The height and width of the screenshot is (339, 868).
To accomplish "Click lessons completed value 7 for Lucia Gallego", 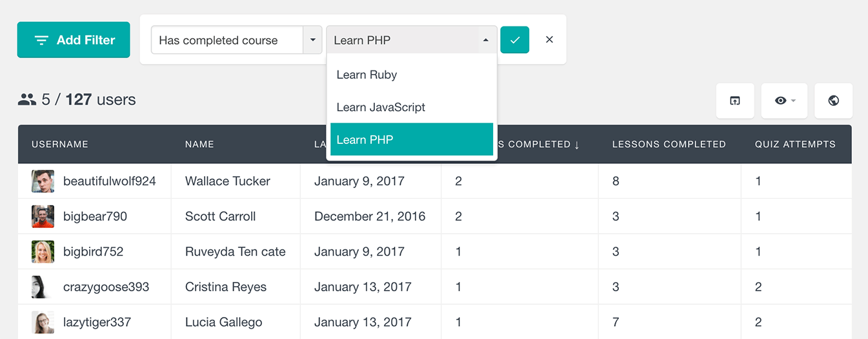I will (616, 322).
